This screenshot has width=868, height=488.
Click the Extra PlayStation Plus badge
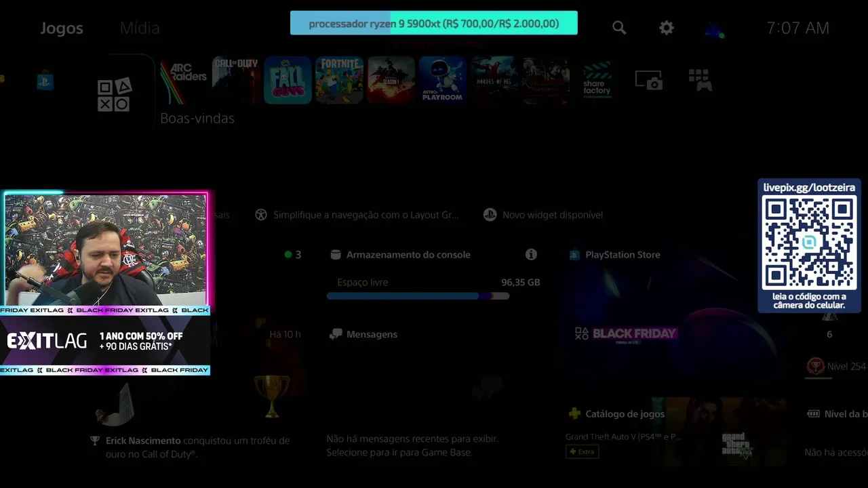pyautogui.click(x=583, y=451)
